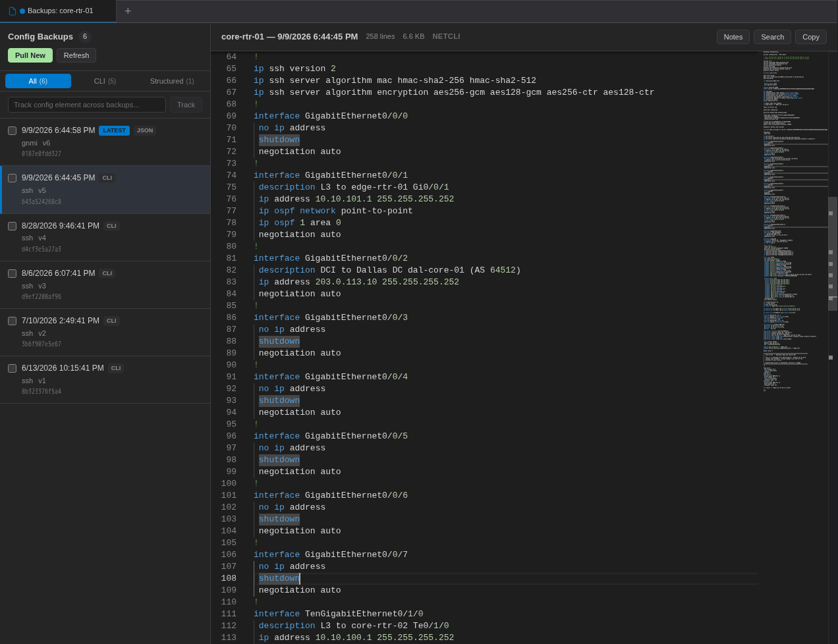Screen dimensions: 838x644
Task: Check the 7/10/2026 2:49:41 PM backup checkbox
Action: [x=12, y=321]
